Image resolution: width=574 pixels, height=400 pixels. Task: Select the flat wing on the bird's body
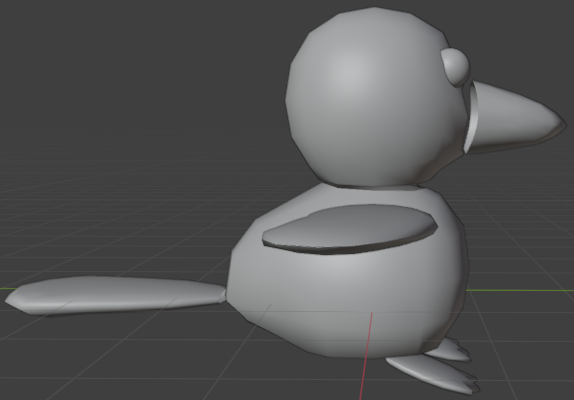pos(350,229)
